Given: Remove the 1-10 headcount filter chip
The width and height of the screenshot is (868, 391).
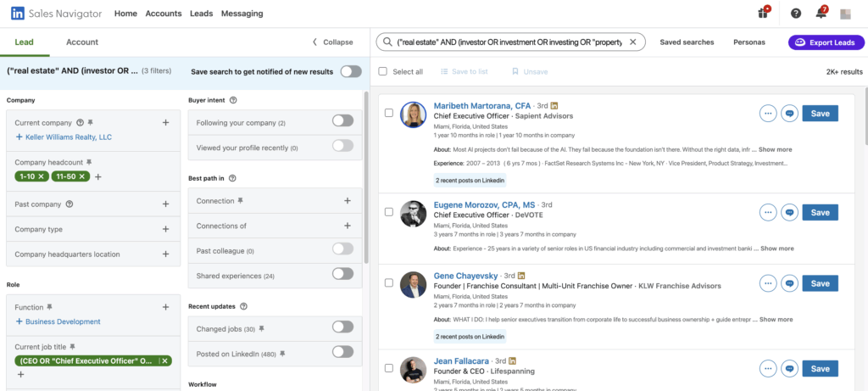Looking at the screenshot, I should 42,176.
